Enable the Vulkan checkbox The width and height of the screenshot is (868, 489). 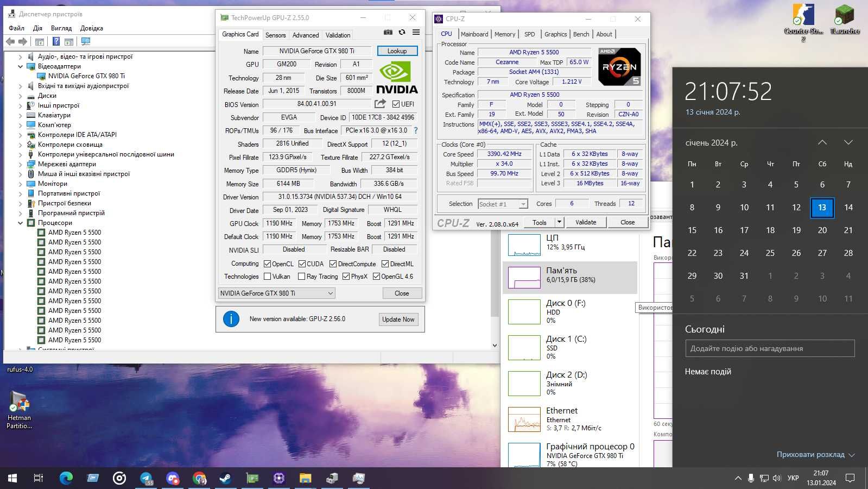pos(267,277)
